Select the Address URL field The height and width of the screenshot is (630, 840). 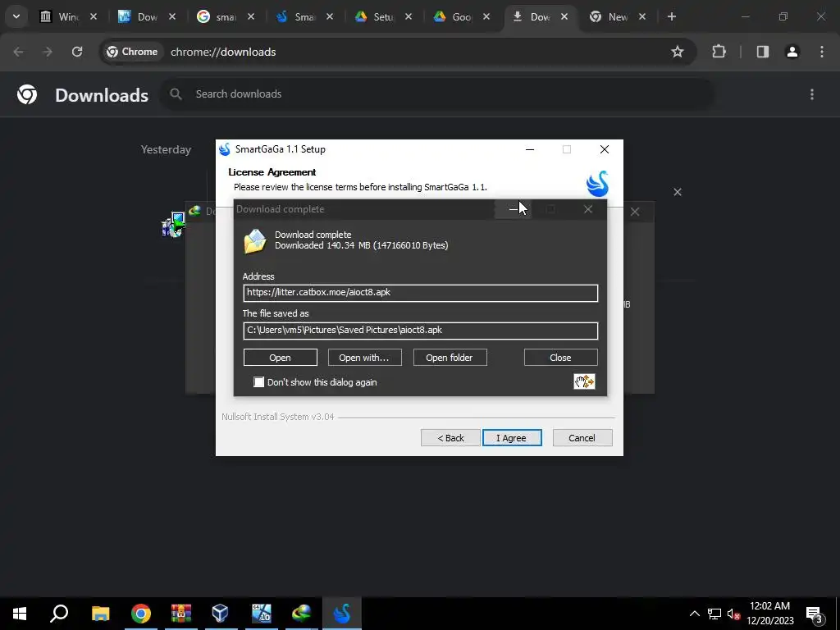tap(421, 293)
